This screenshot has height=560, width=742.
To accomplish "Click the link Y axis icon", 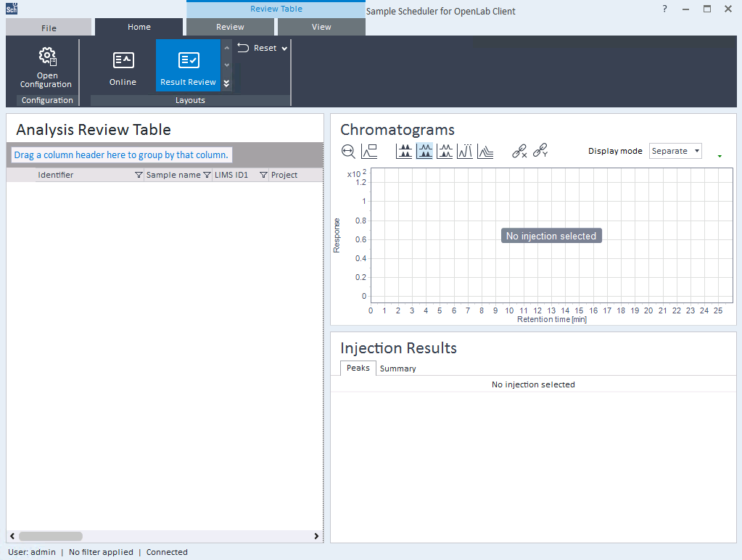I will 540,151.
